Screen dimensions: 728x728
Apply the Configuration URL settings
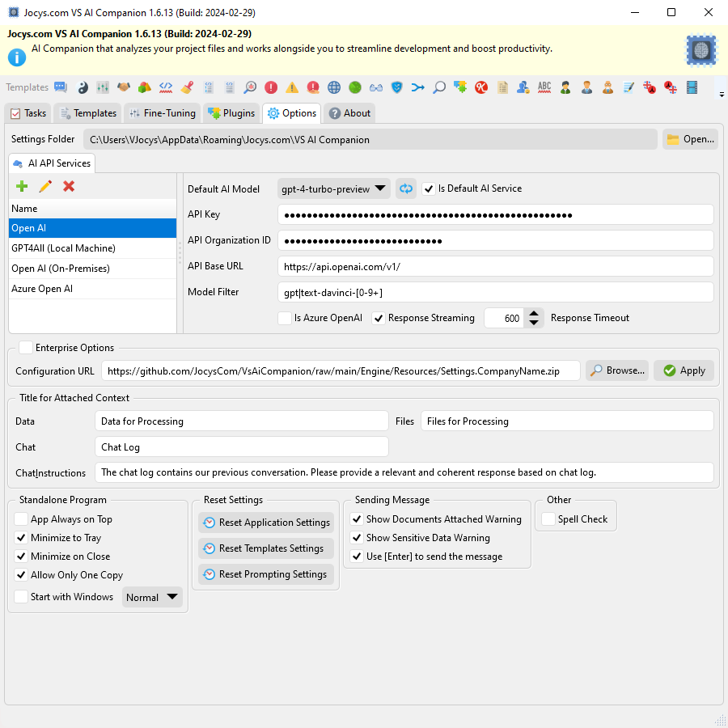click(x=684, y=370)
